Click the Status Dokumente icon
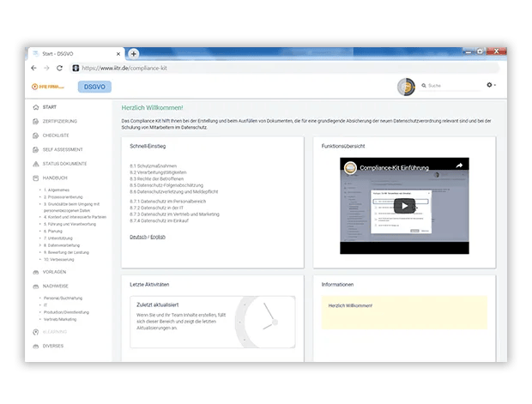This screenshot has width=532, height=404. [x=34, y=163]
